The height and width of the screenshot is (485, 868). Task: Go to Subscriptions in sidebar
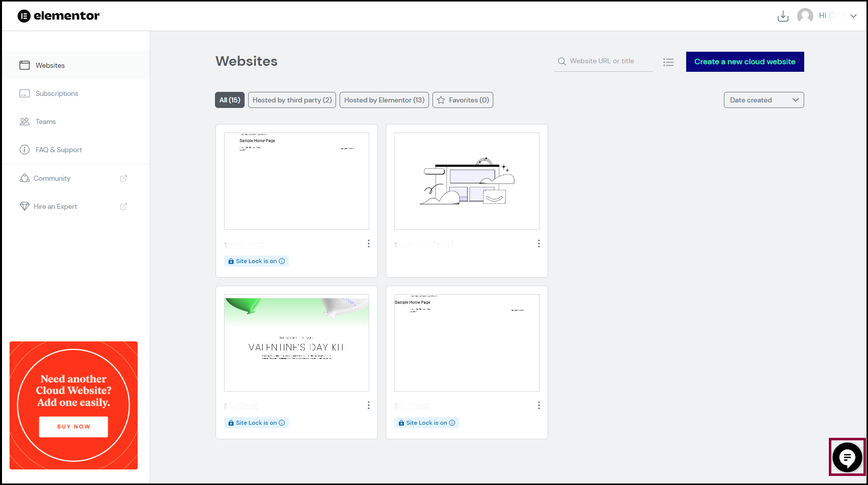tap(57, 93)
